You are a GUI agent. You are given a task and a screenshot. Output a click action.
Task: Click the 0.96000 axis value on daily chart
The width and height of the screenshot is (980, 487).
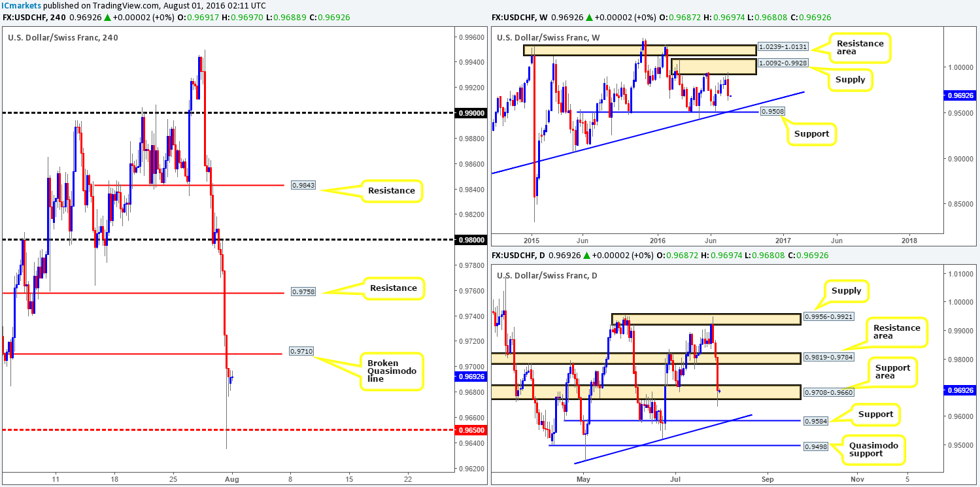coord(960,416)
